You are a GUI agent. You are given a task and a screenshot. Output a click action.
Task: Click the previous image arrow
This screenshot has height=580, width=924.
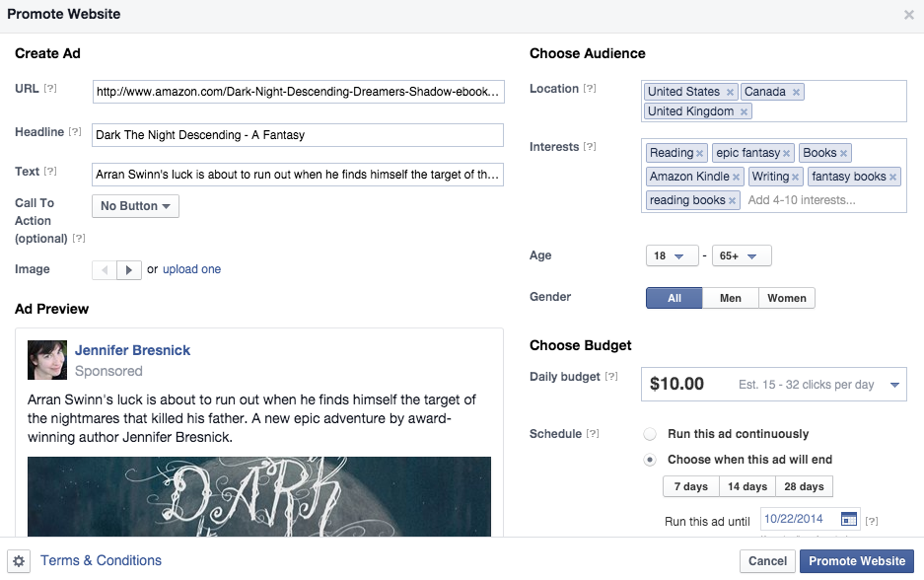pyautogui.click(x=105, y=269)
